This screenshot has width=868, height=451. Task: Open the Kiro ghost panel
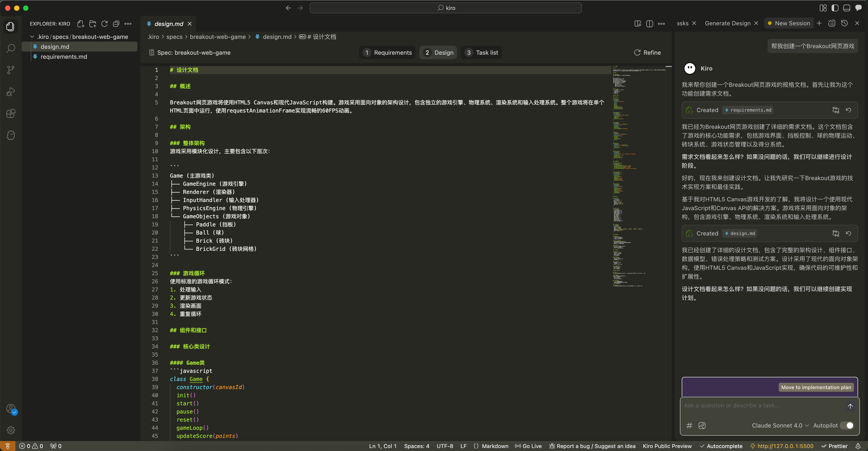[x=11, y=135]
